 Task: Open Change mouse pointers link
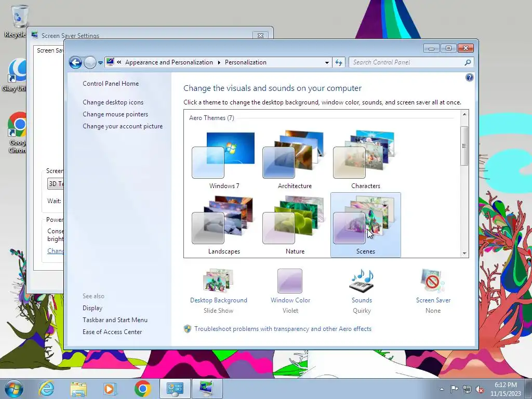tap(115, 114)
